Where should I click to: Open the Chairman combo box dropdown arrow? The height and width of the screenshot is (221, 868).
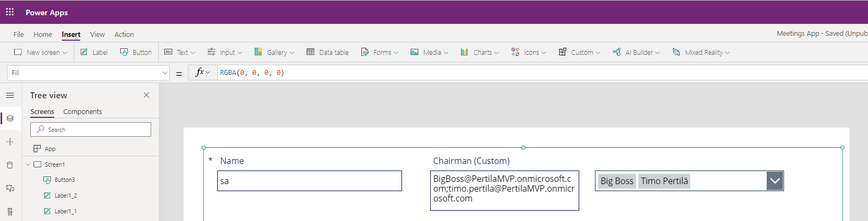point(775,181)
